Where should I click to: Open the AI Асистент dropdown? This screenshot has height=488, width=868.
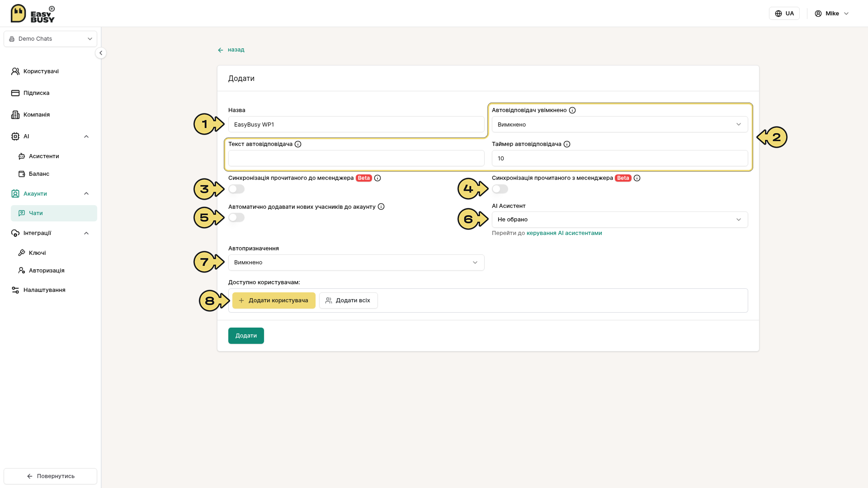(x=620, y=220)
